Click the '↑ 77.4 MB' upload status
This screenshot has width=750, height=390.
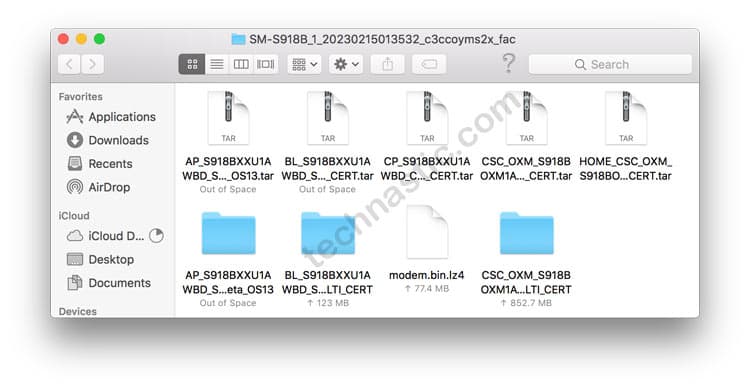(427, 289)
